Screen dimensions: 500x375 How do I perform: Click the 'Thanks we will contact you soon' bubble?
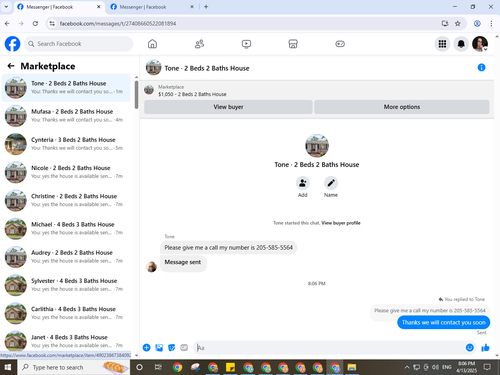point(443,322)
